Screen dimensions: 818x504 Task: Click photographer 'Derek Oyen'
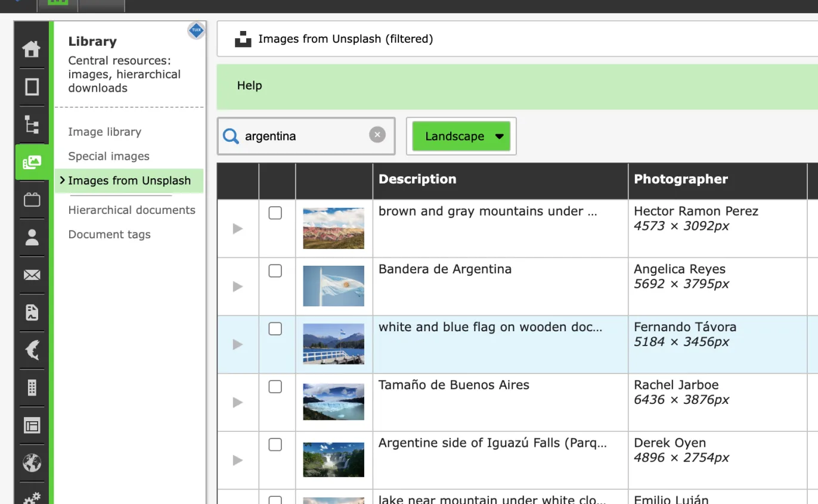click(670, 443)
